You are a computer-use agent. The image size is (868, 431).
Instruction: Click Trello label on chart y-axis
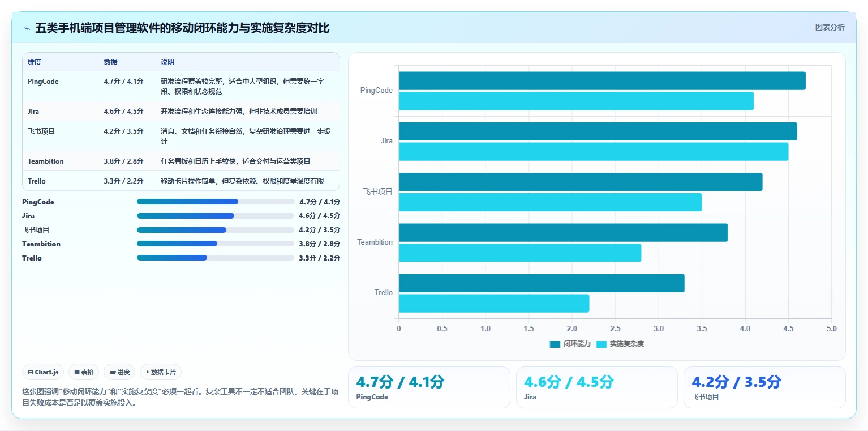tap(383, 293)
